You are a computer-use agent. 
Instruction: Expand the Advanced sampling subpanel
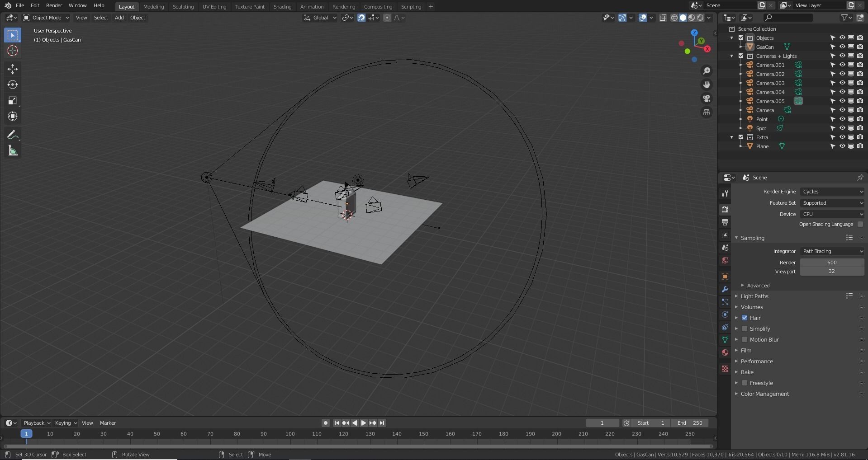click(758, 286)
